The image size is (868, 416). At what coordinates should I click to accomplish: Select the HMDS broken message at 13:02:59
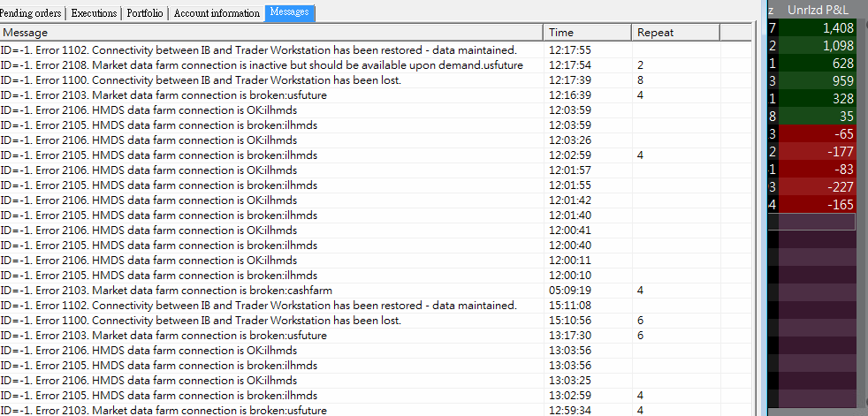click(x=159, y=396)
